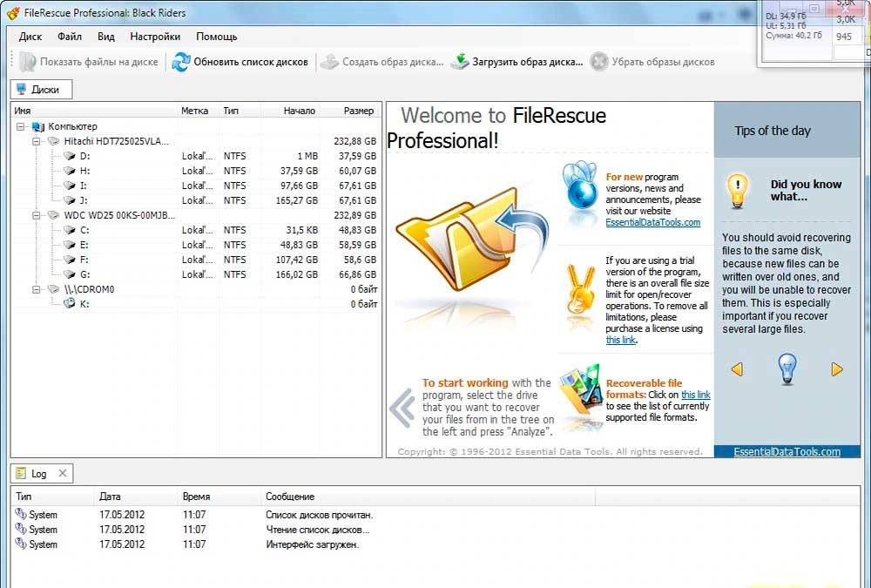Show previous tip with left arrow
The height and width of the screenshot is (588, 871).
737,369
